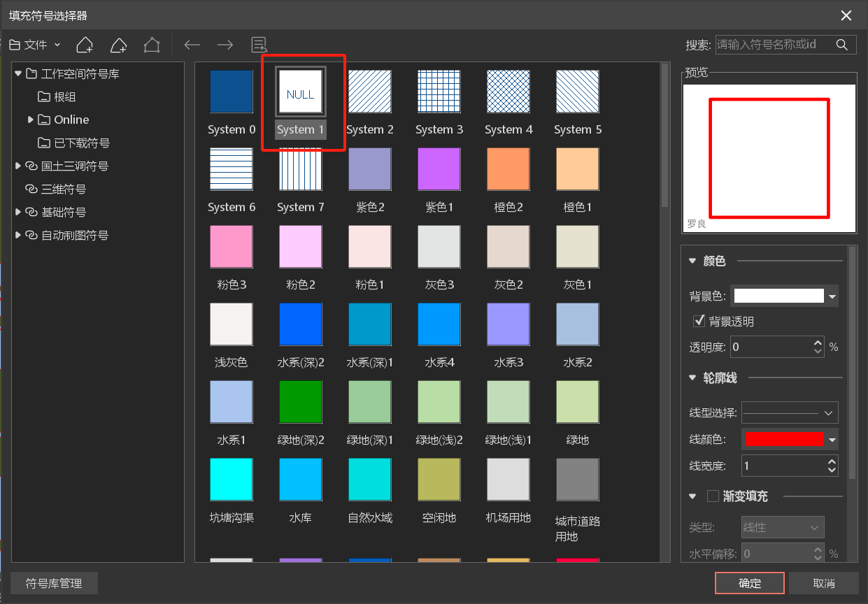Click the document with return-arrow icon
This screenshot has height=604, width=868.
pyautogui.click(x=259, y=45)
